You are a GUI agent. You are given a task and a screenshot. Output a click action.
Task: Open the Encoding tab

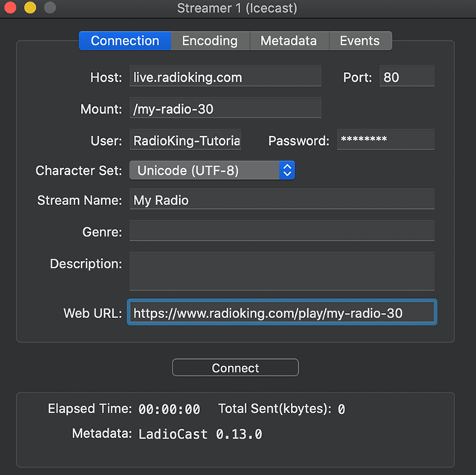coord(210,41)
